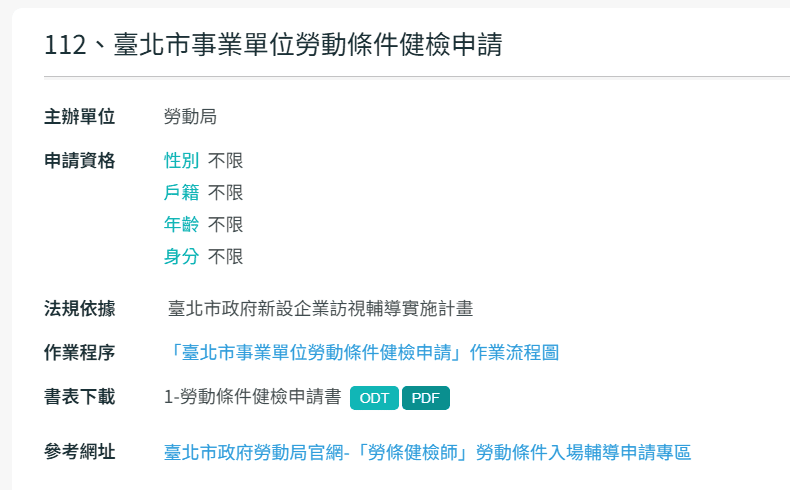Click the 臺北市政府新設企業訪視輔導實施計畫 text
This screenshot has height=490, width=790.
pos(320,308)
